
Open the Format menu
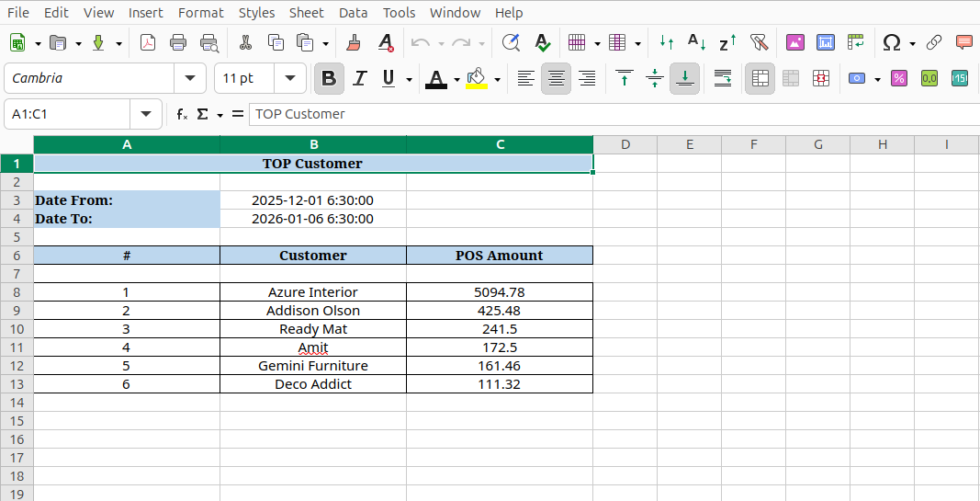click(x=200, y=13)
